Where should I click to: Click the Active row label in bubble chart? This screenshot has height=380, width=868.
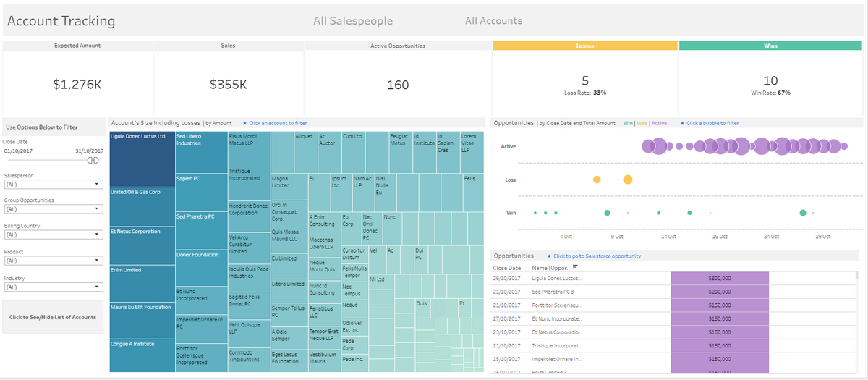509,146
